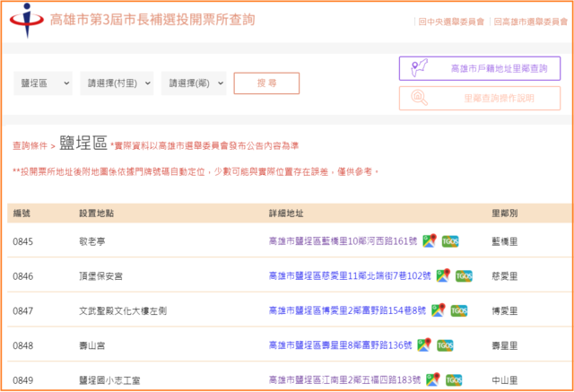Open address link for 壽星里8鄰富野路136號
This screenshot has width=574, height=392.
[340, 345]
